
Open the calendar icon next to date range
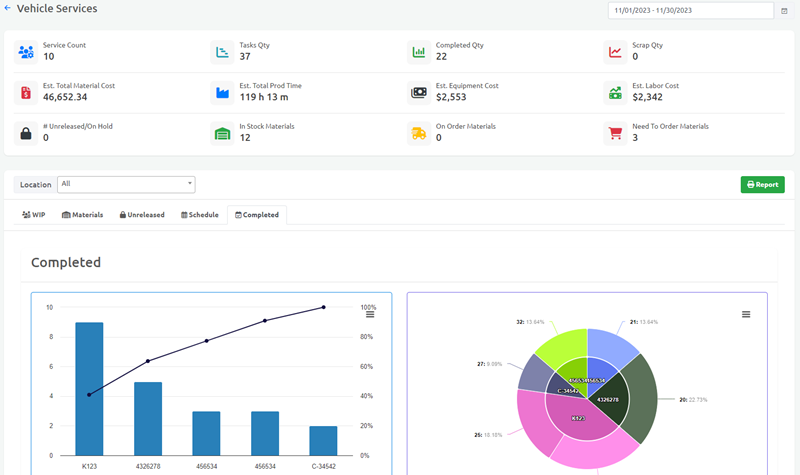pos(784,11)
